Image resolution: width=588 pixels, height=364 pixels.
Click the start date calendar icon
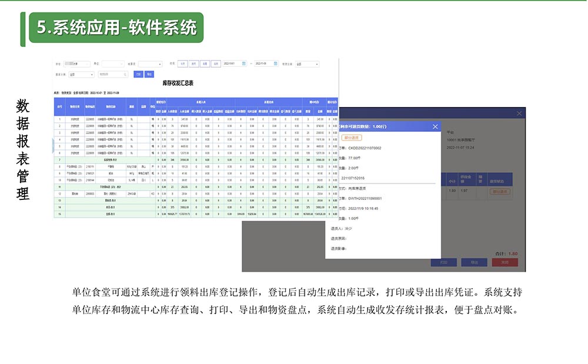[x=243, y=64]
